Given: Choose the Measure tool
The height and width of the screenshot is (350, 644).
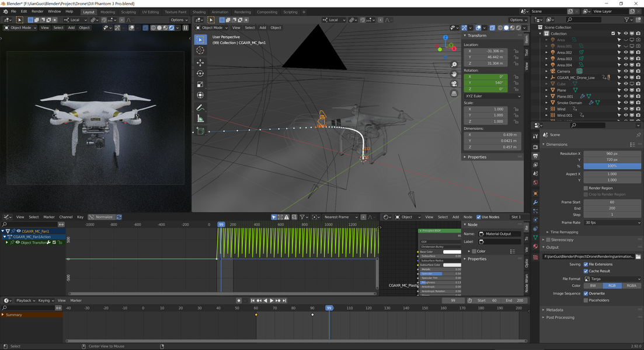Looking at the screenshot, I should pos(200,118).
